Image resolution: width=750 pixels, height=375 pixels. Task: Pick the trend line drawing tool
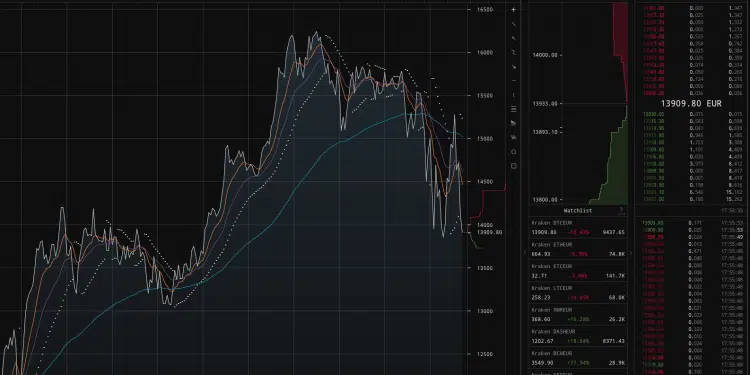click(514, 24)
